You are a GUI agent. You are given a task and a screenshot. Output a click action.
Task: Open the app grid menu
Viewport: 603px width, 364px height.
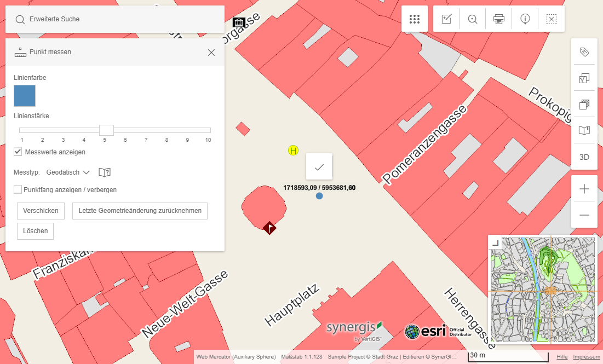point(415,18)
